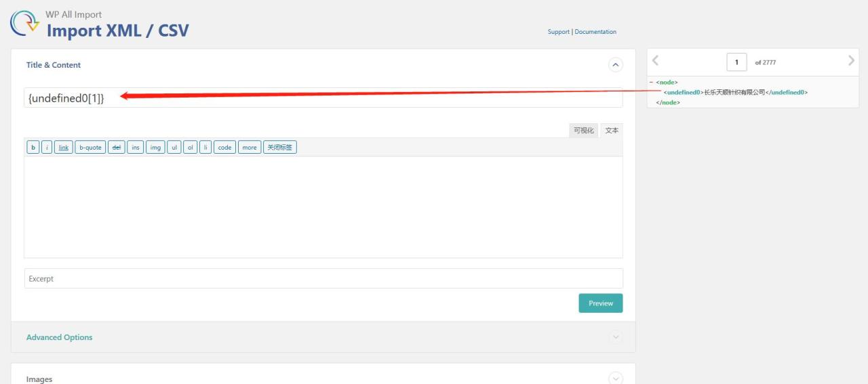Click the Excerpt input field
Screen dimensions: 868x384
click(x=323, y=278)
